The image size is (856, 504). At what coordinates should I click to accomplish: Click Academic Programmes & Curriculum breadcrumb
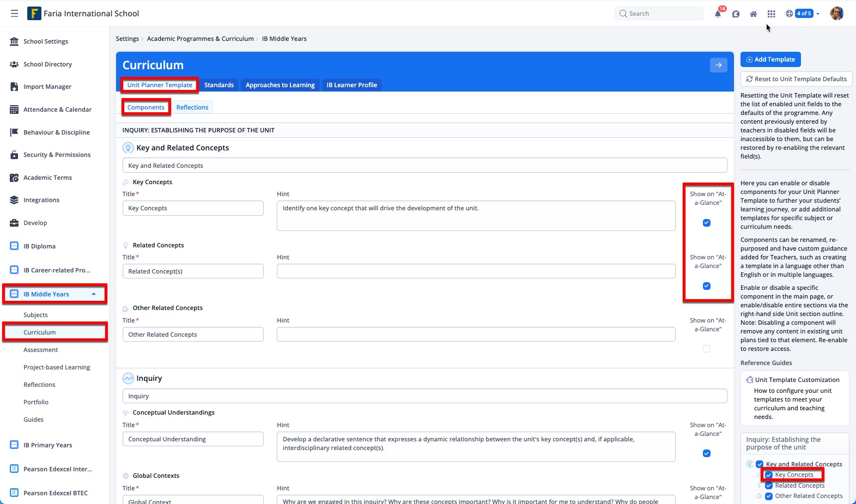pyautogui.click(x=200, y=39)
